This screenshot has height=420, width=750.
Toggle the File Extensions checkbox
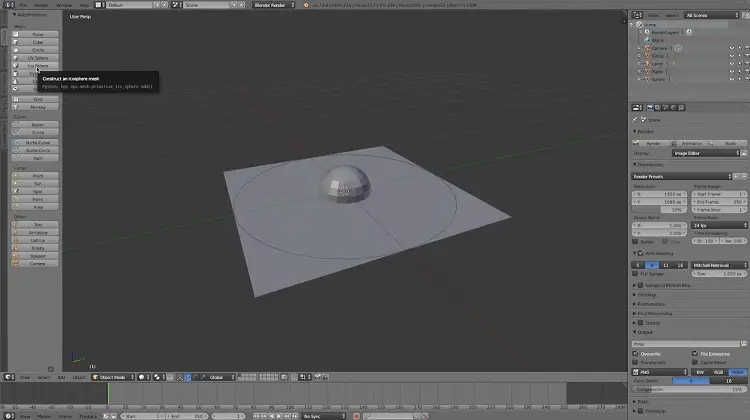tap(695, 354)
